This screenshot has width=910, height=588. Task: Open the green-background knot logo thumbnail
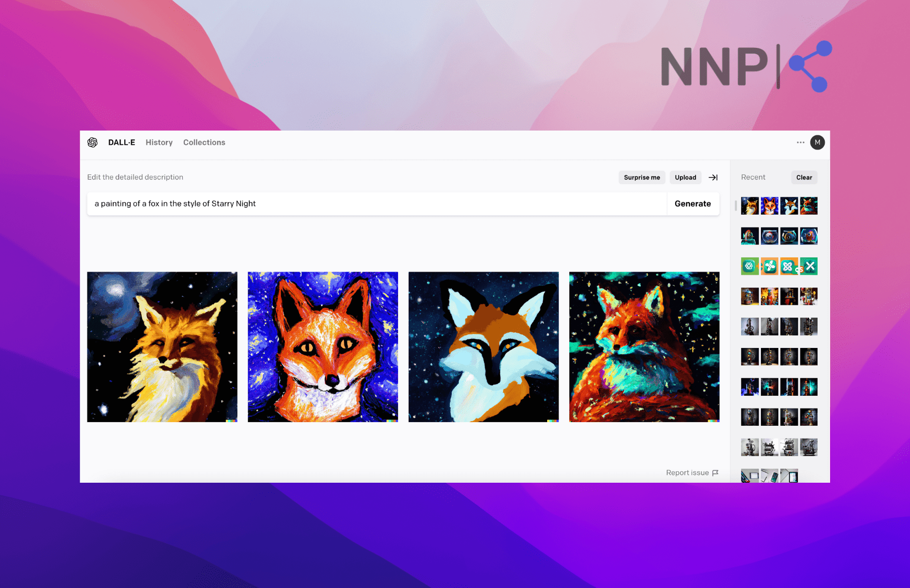click(x=750, y=266)
